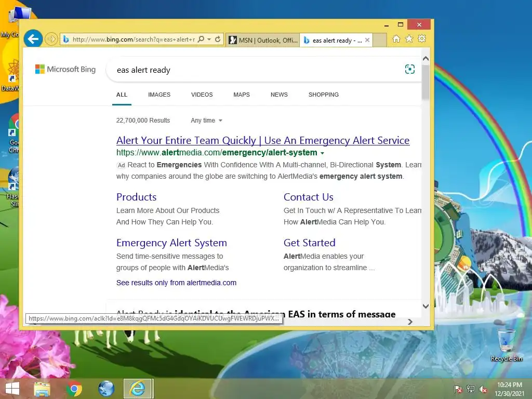Switch to IMAGES search results

click(159, 95)
